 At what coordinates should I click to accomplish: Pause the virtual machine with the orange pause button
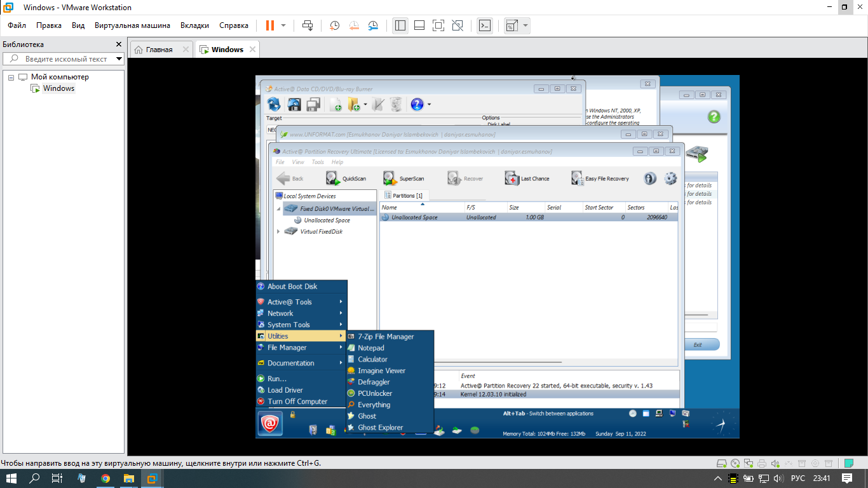[270, 25]
